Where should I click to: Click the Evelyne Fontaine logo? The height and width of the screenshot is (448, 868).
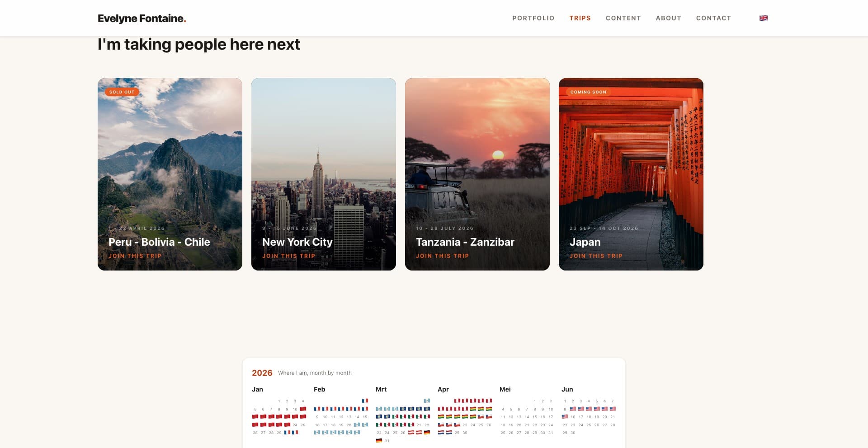(x=142, y=19)
